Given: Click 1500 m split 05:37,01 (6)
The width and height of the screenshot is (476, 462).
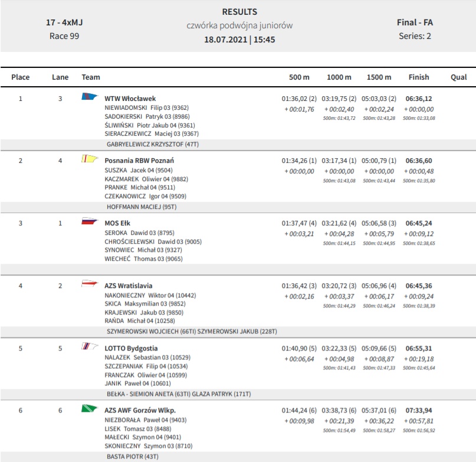Looking at the screenshot, I should click(379, 410).
